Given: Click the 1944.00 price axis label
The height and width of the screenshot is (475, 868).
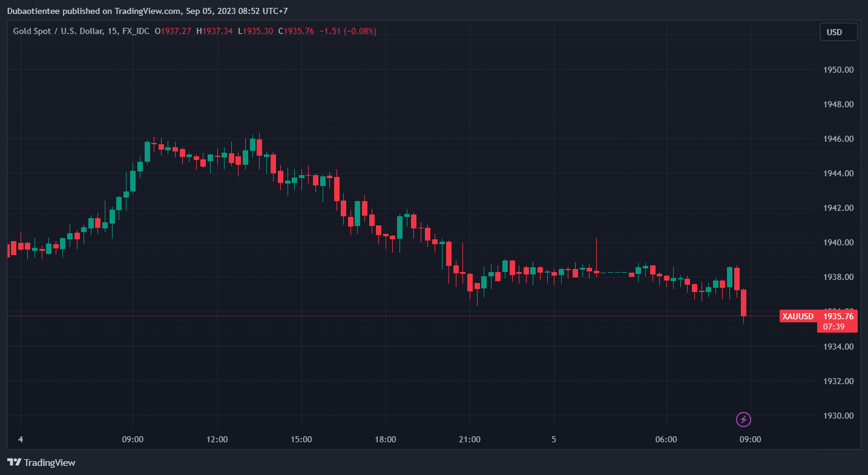Looking at the screenshot, I should 838,173.
